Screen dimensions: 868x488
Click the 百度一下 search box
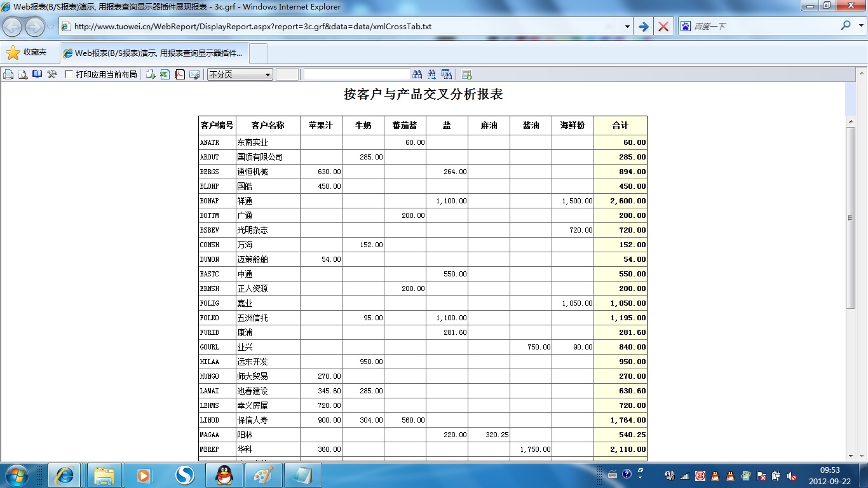763,26
